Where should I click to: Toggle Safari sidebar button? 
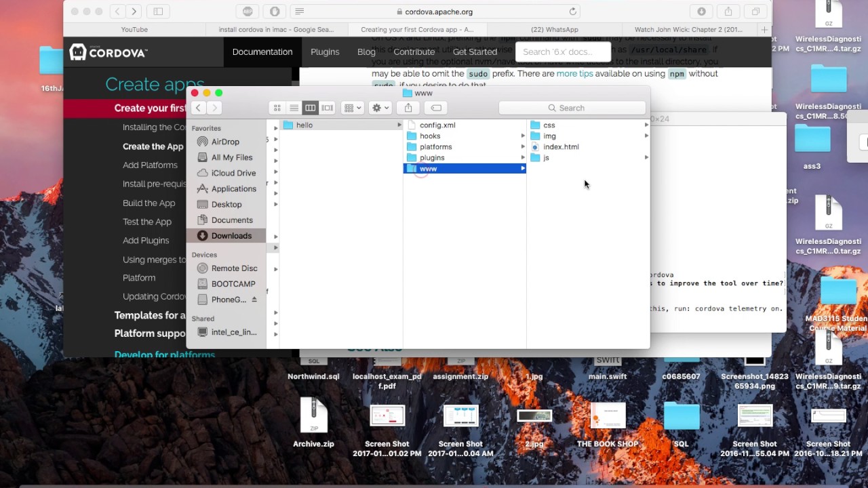coord(158,12)
